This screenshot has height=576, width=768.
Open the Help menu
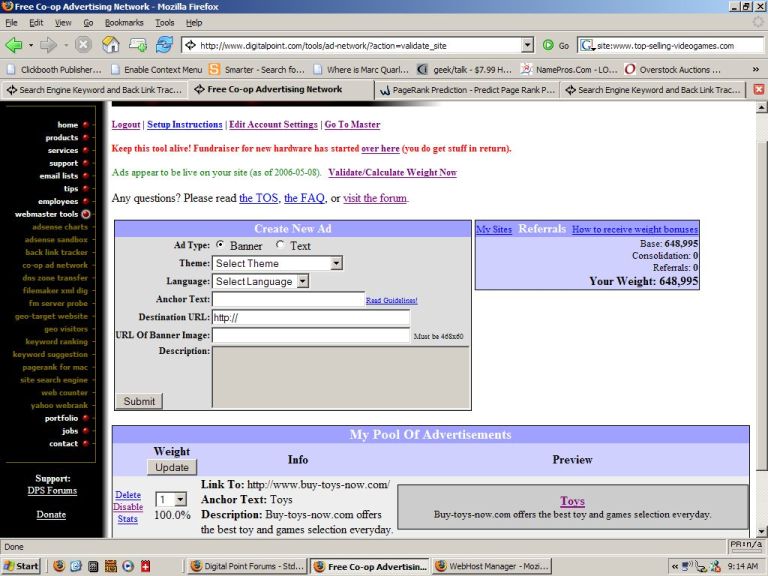(194, 23)
